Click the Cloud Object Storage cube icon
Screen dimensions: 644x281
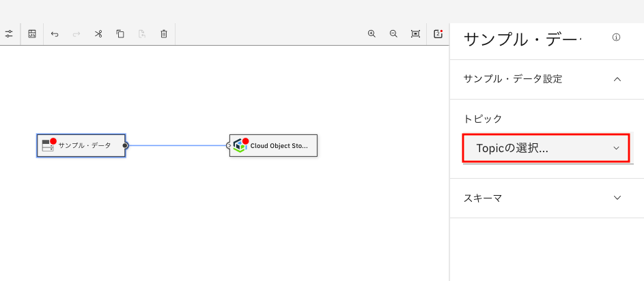pos(240,146)
